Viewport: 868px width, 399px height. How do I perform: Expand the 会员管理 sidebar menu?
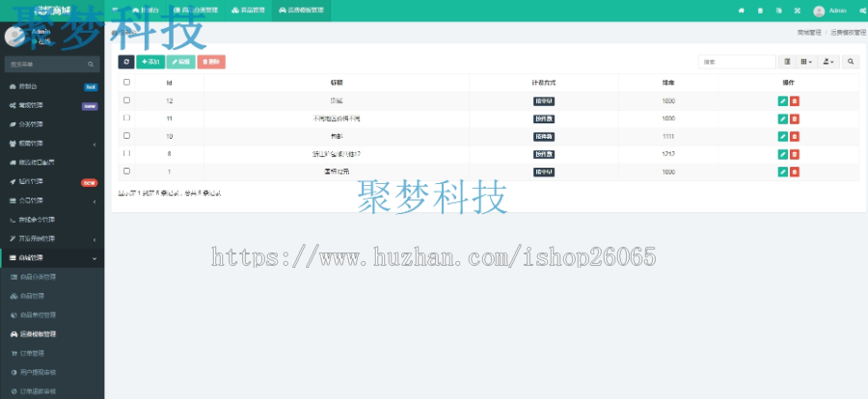(52, 200)
